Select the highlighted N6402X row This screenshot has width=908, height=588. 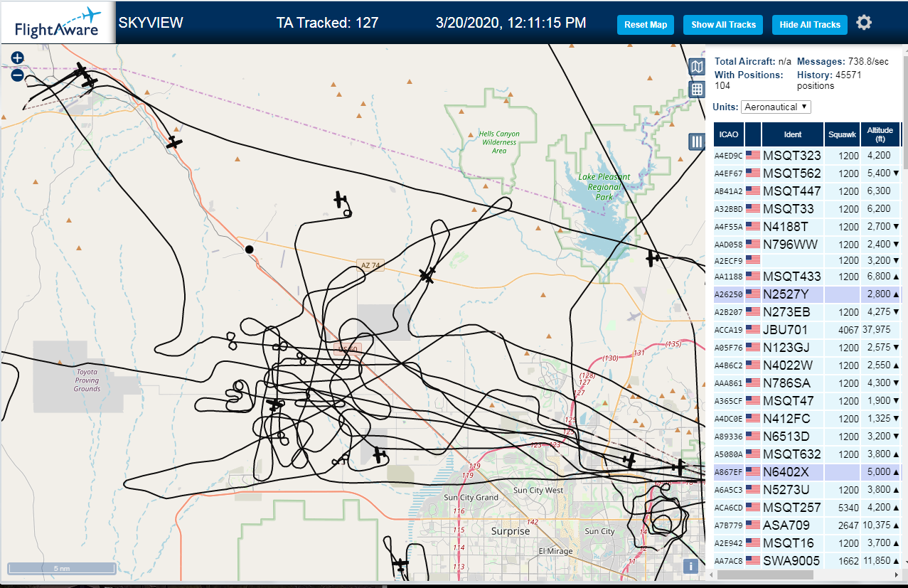coord(808,472)
